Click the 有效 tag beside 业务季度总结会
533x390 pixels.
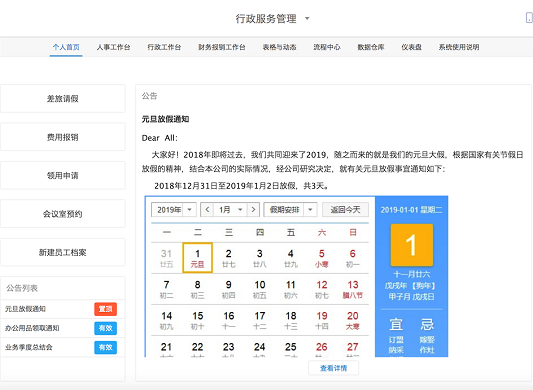[105, 347]
